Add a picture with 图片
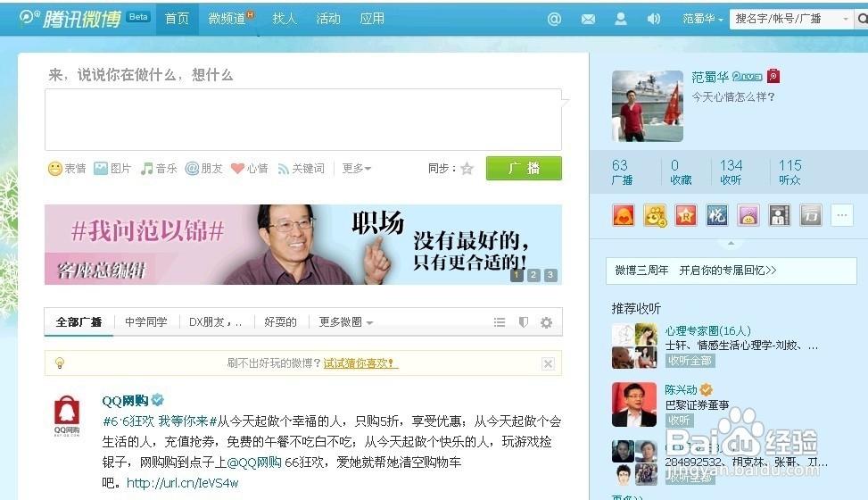The height and width of the screenshot is (500, 868). (x=112, y=169)
